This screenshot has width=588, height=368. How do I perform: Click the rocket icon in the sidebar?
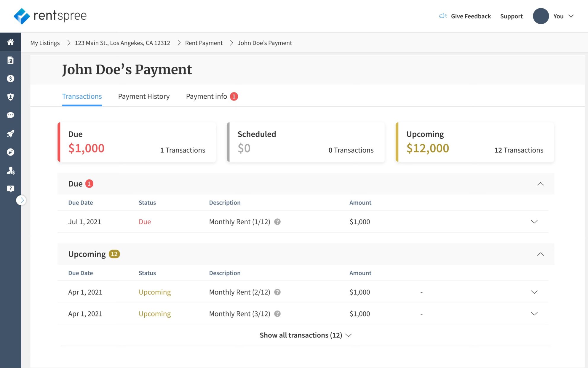[x=11, y=133]
